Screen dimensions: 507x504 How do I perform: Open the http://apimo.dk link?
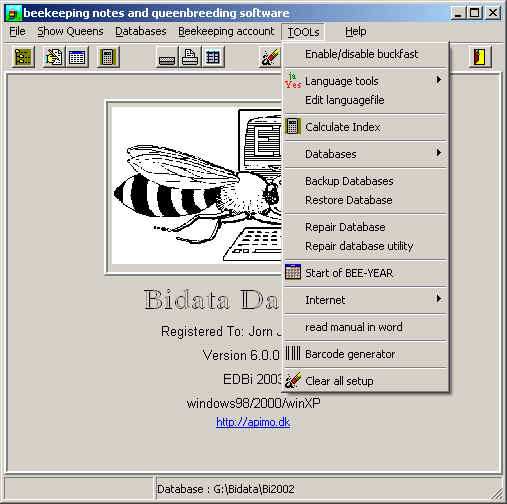coord(253,422)
